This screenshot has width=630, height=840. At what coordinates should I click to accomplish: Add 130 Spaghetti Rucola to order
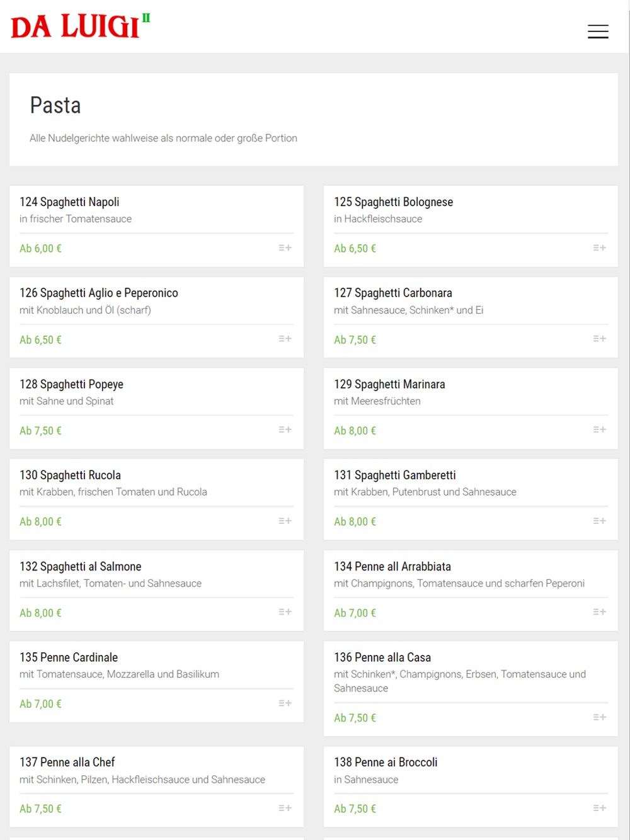click(x=285, y=521)
